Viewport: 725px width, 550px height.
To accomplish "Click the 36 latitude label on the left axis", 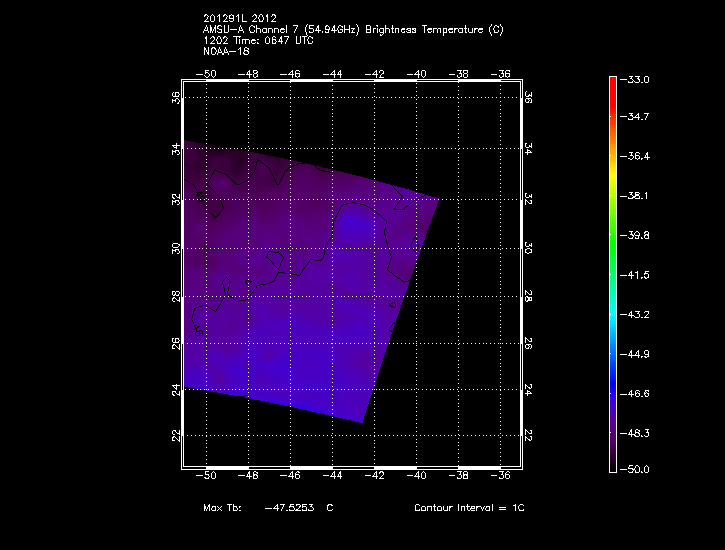I will click(x=176, y=97).
